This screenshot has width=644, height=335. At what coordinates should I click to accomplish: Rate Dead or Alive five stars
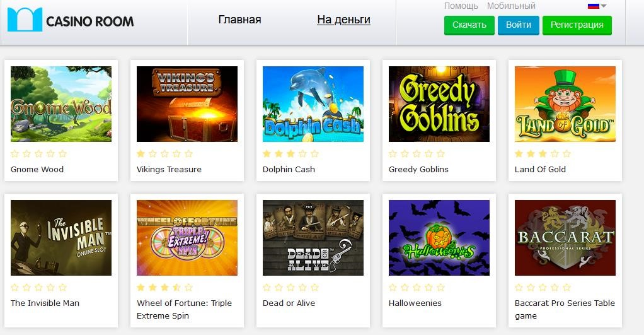click(x=314, y=287)
